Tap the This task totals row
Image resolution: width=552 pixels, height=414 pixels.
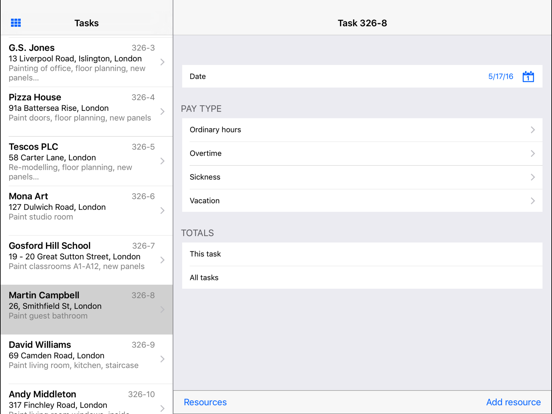point(362,254)
